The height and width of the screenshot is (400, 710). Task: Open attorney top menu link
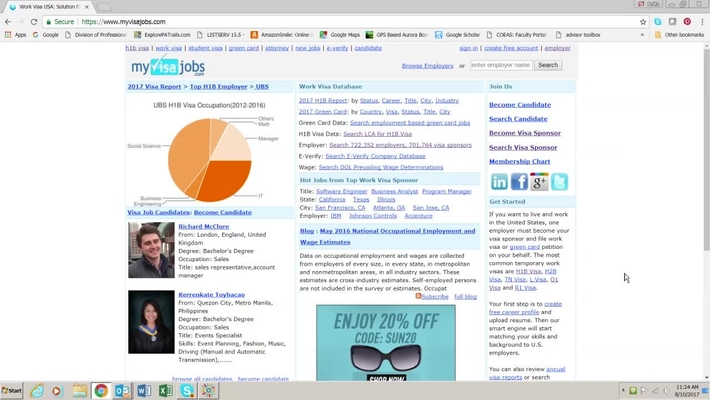point(277,48)
